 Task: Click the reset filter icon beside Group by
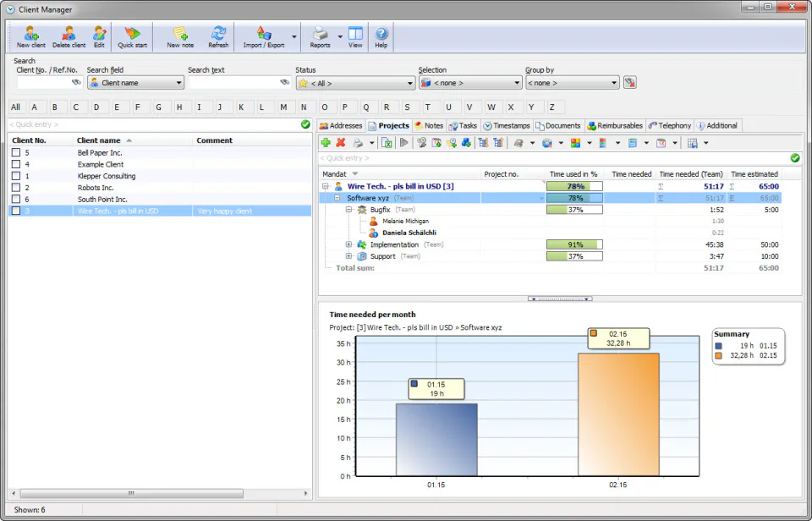tap(629, 82)
